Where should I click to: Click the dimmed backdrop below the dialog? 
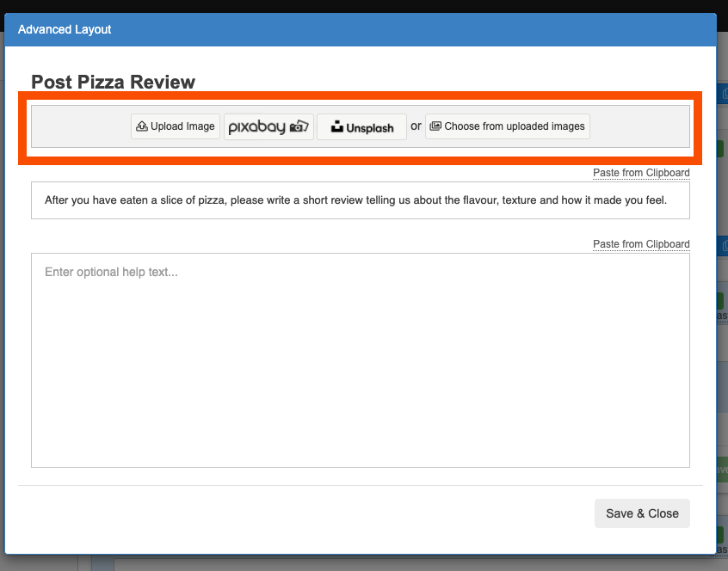(x=360, y=563)
